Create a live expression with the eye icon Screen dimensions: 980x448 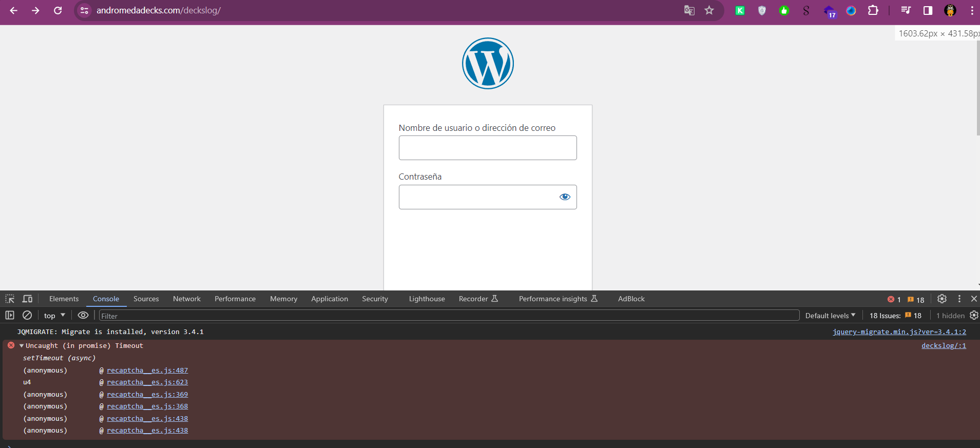[x=83, y=315]
